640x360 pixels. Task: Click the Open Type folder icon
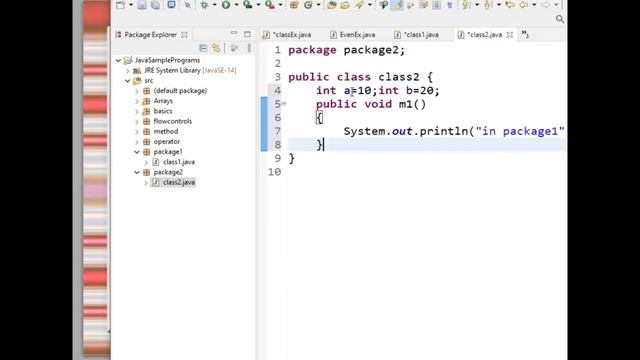[332, 5]
